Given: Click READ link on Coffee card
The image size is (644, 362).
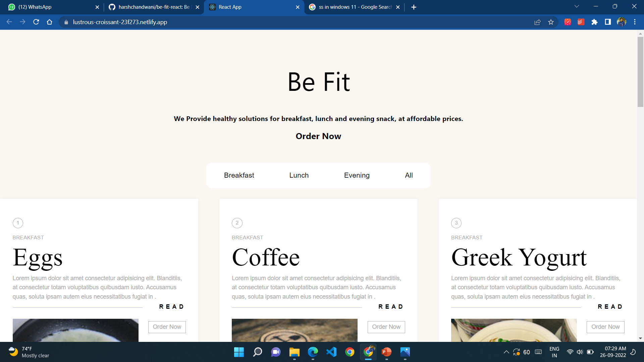Looking at the screenshot, I should 391,307.
